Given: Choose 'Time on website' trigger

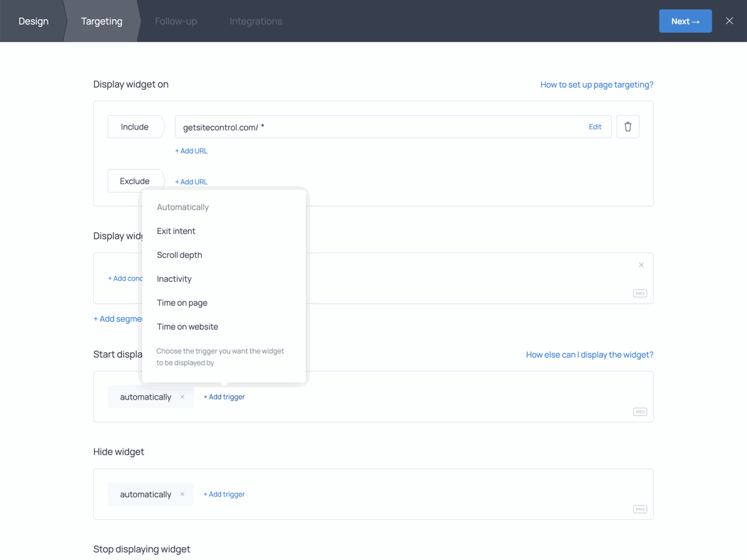Looking at the screenshot, I should (x=188, y=327).
